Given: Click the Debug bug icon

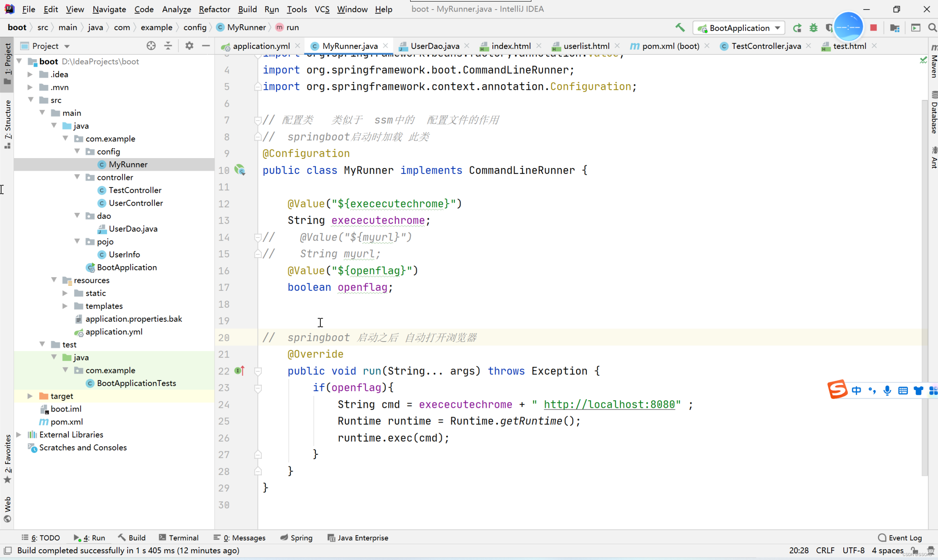Looking at the screenshot, I should point(814,28).
